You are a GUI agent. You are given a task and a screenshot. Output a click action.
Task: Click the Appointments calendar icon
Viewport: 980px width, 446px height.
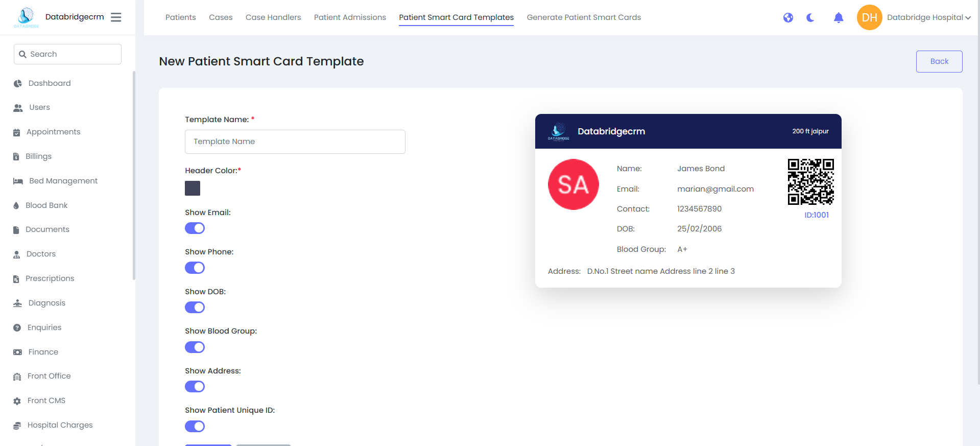pos(17,132)
